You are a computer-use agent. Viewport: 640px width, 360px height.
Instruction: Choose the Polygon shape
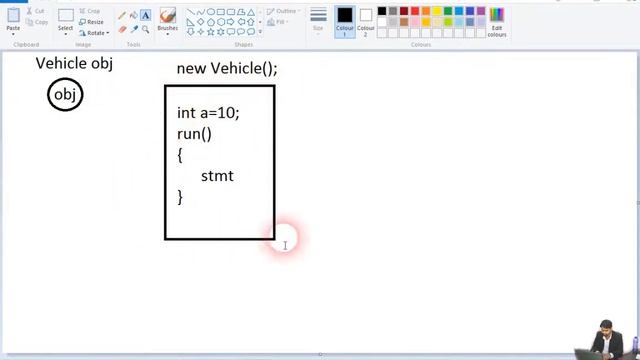tap(241, 12)
